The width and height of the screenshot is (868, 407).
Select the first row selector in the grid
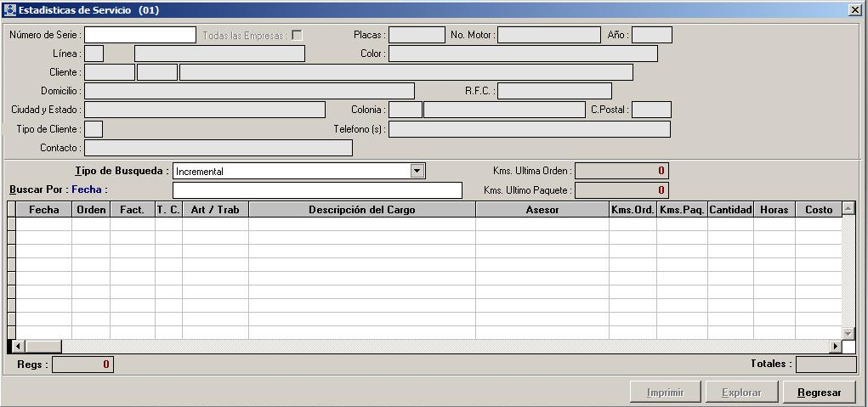[x=11, y=224]
